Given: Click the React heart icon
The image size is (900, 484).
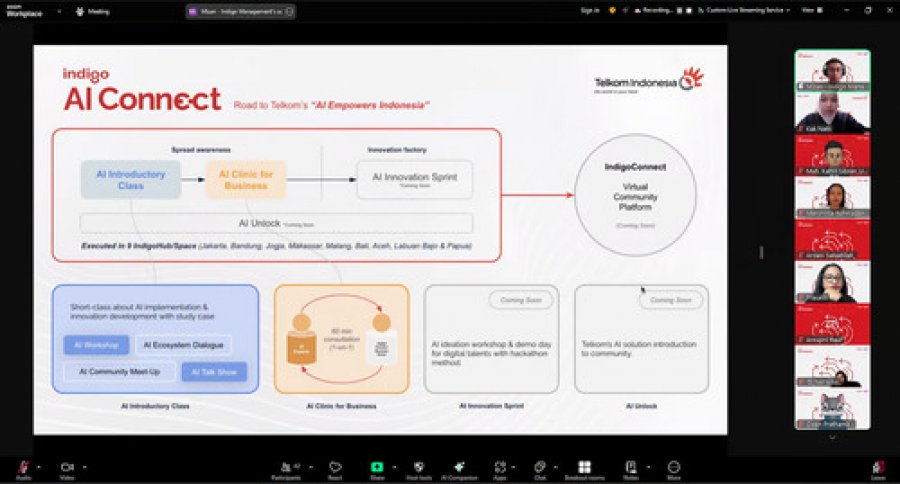Looking at the screenshot, I should pyautogui.click(x=335, y=467).
